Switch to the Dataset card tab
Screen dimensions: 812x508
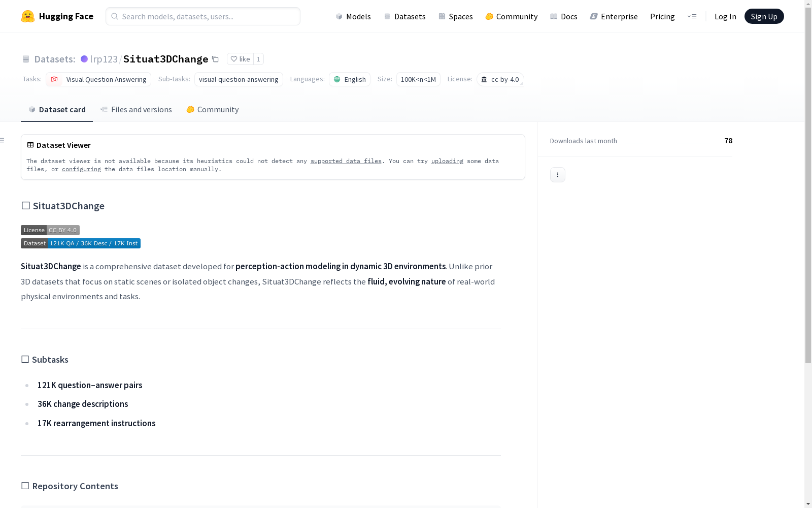click(57, 109)
